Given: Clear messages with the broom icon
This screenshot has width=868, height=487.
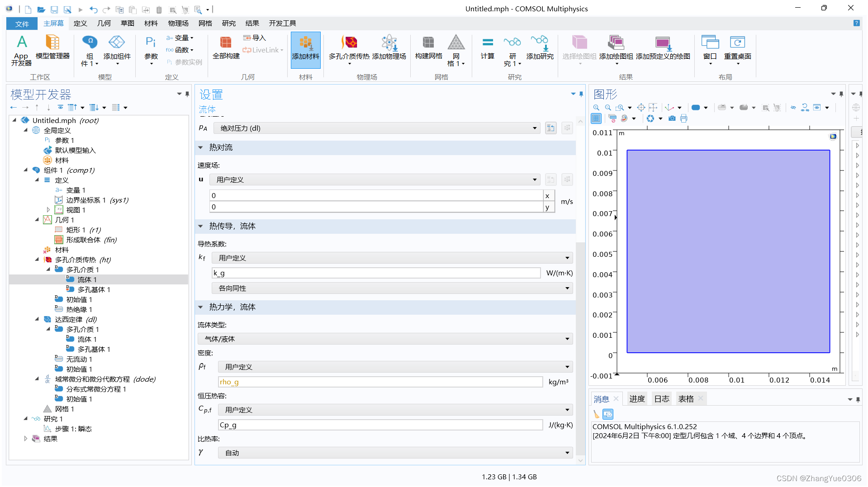Looking at the screenshot, I should point(596,414).
